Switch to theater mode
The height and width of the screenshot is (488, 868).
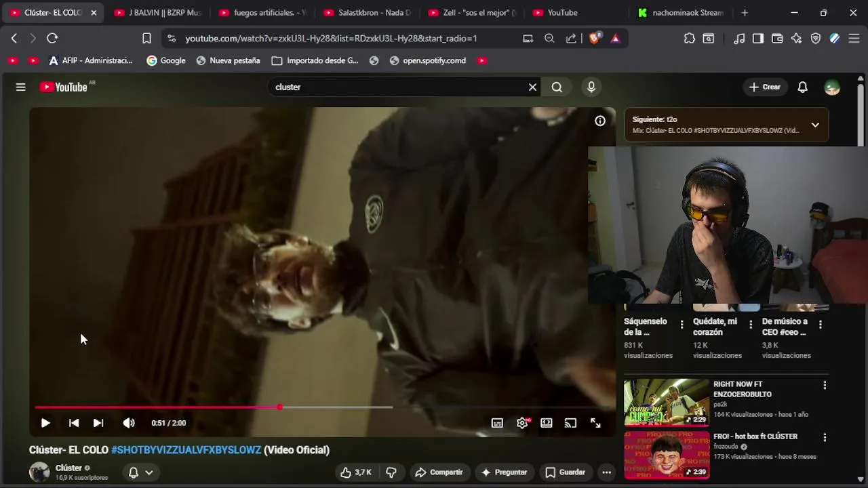click(x=546, y=423)
